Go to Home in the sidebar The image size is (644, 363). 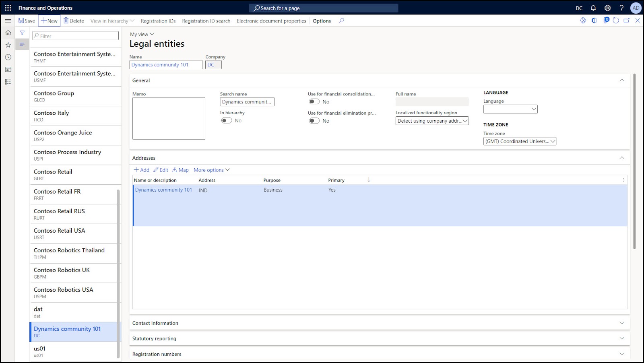pos(8,33)
